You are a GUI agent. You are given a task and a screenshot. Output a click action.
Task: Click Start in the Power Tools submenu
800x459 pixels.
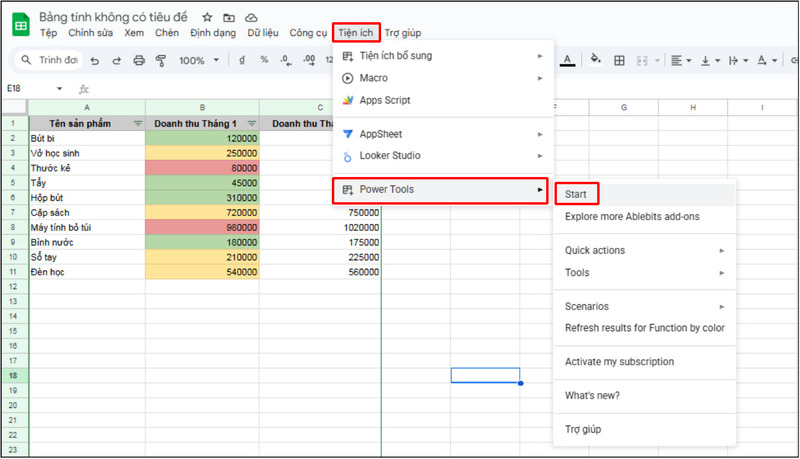click(x=575, y=193)
